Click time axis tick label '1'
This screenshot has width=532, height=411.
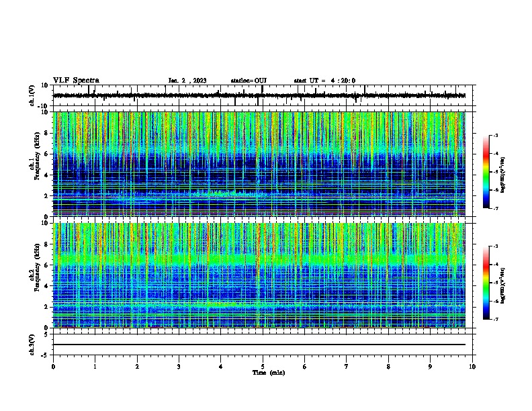(x=95, y=367)
